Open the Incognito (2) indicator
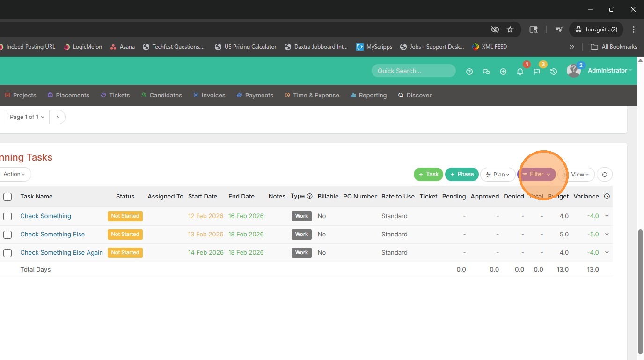This screenshot has height=360, width=644. [596, 29]
